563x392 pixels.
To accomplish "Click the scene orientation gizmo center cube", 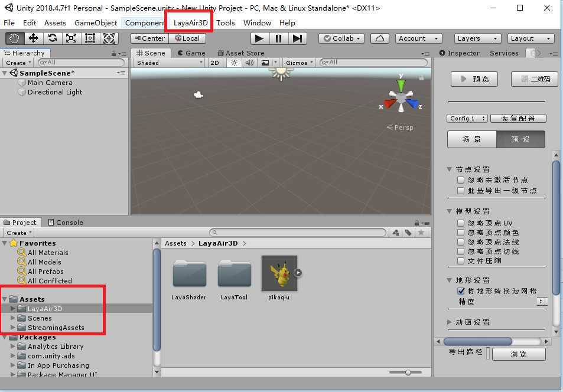I will [x=401, y=97].
